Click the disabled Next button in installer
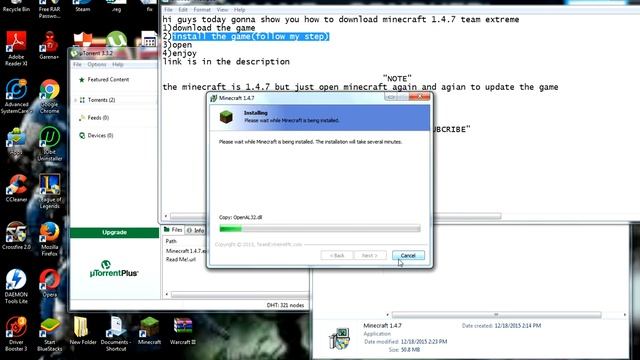 (x=369, y=256)
